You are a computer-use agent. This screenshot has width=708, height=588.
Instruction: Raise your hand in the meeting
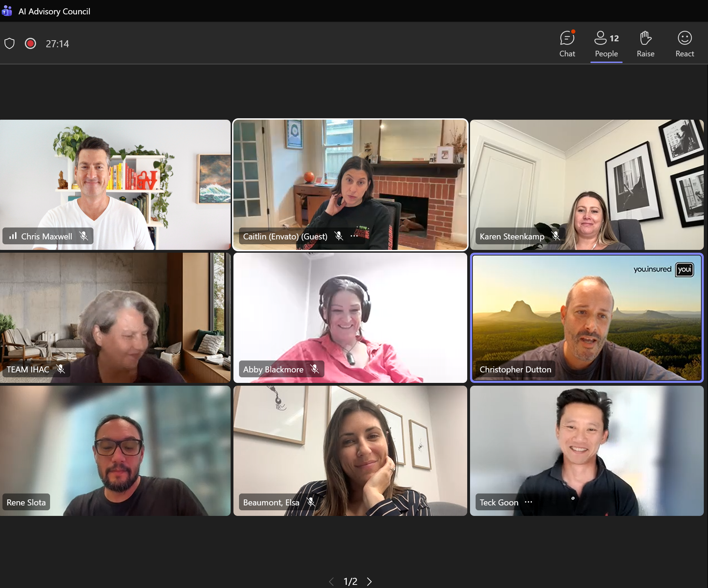pyautogui.click(x=645, y=44)
